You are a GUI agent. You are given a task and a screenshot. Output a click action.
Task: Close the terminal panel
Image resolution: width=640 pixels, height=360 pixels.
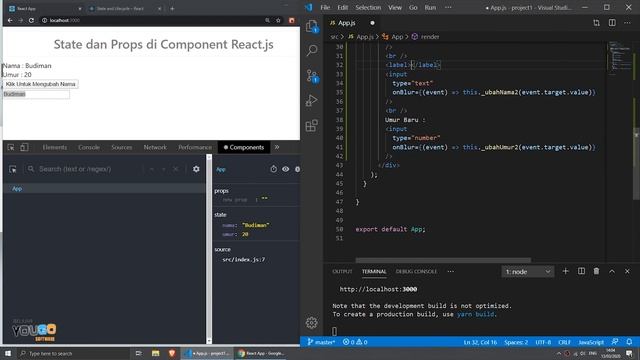coord(627,271)
